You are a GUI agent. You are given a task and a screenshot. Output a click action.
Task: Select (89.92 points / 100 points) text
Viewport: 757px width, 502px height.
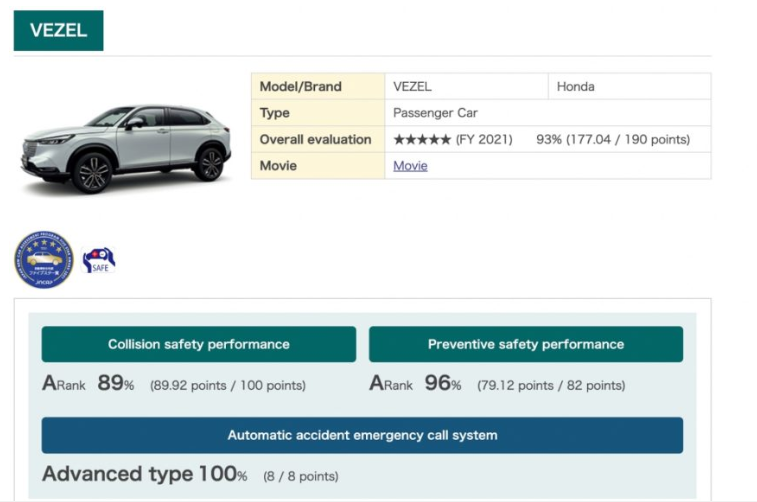(228, 385)
